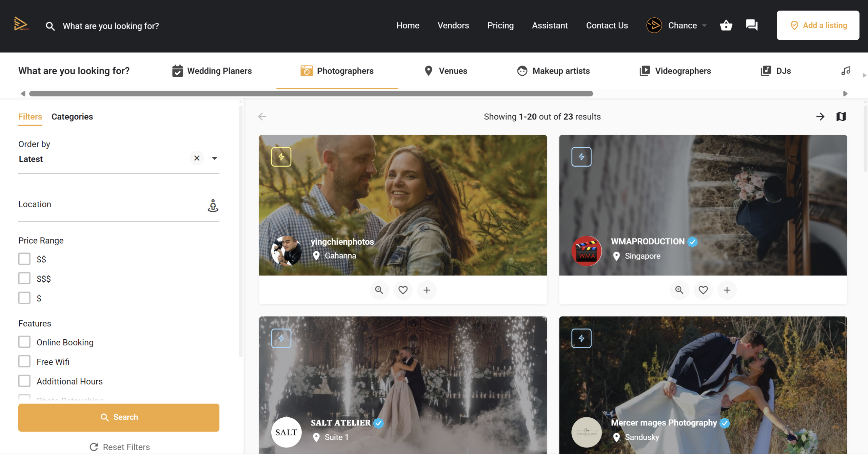Go to next results page arrow

[820, 117]
